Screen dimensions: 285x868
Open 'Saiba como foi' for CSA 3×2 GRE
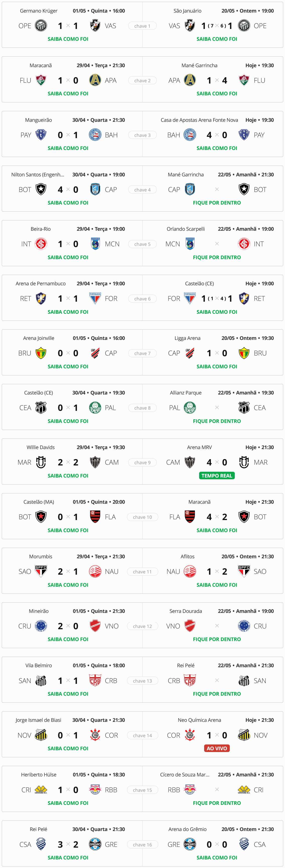coord(68,857)
